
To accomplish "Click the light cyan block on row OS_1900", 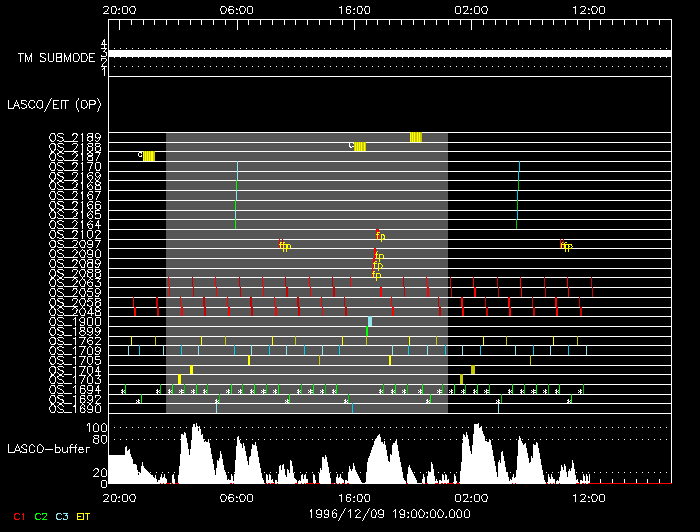I will coord(370,321).
